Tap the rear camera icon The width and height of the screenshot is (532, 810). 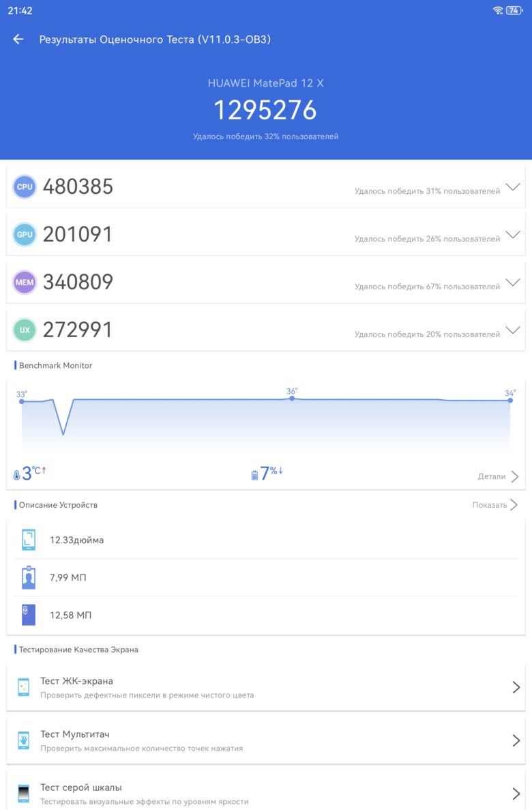[x=29, y=615]
